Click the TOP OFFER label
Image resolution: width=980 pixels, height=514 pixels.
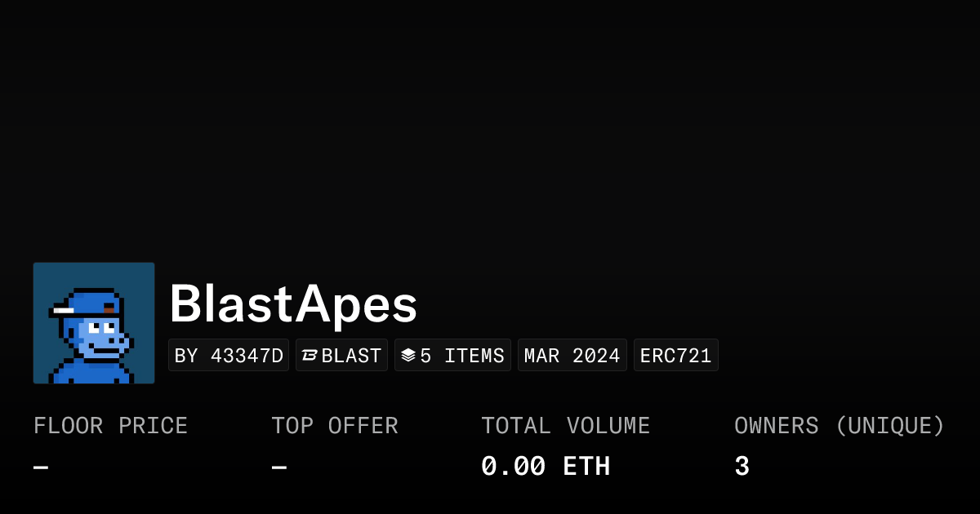pyautogui.click(x=334, y=426)
